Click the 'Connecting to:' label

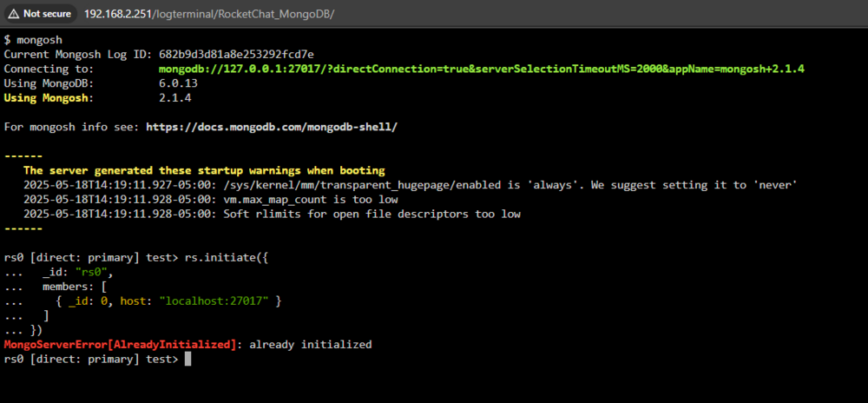coord(49,69)
